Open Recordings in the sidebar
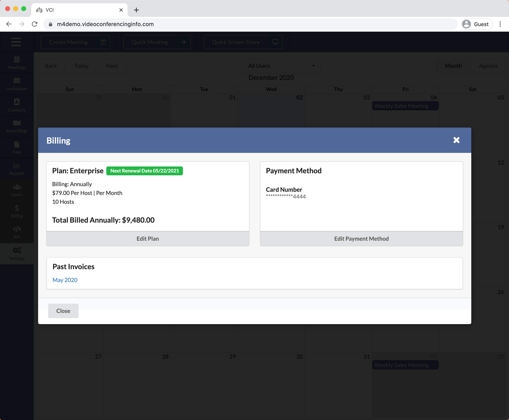509x420 pixels. tap(17, 126)
